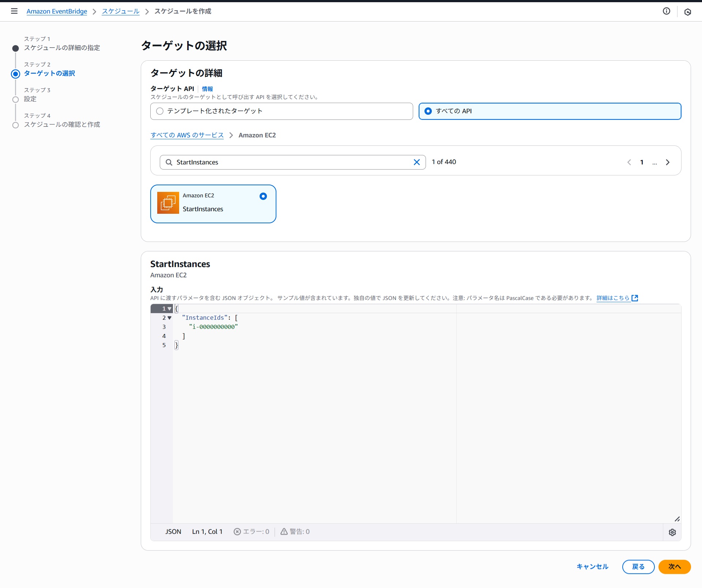Click the warning triangle icon in status bar
This screenshot has width=702, height=588.
point(284,532)
